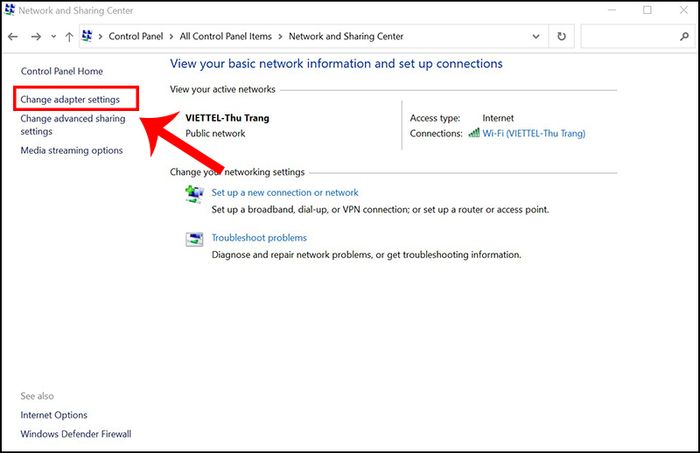Click the Public network label
This screenshot has height=453, width=700.
pyautogui.click(x=215, y=133)
